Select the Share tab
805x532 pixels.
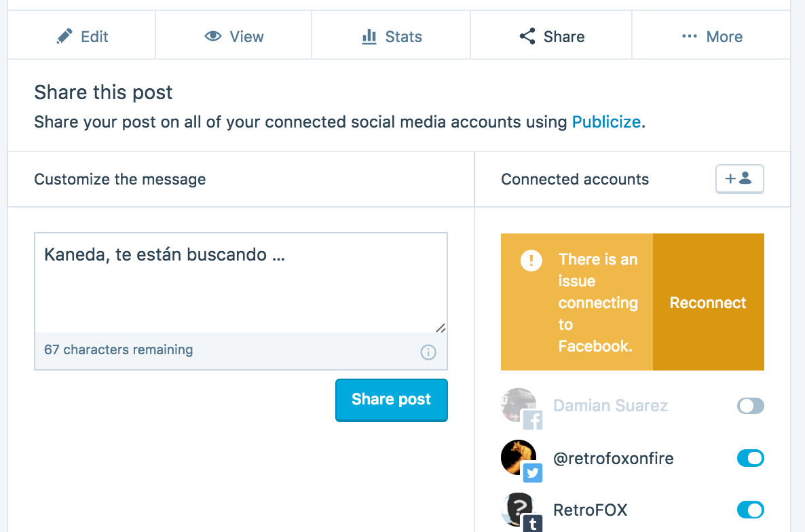click(551, 36)
